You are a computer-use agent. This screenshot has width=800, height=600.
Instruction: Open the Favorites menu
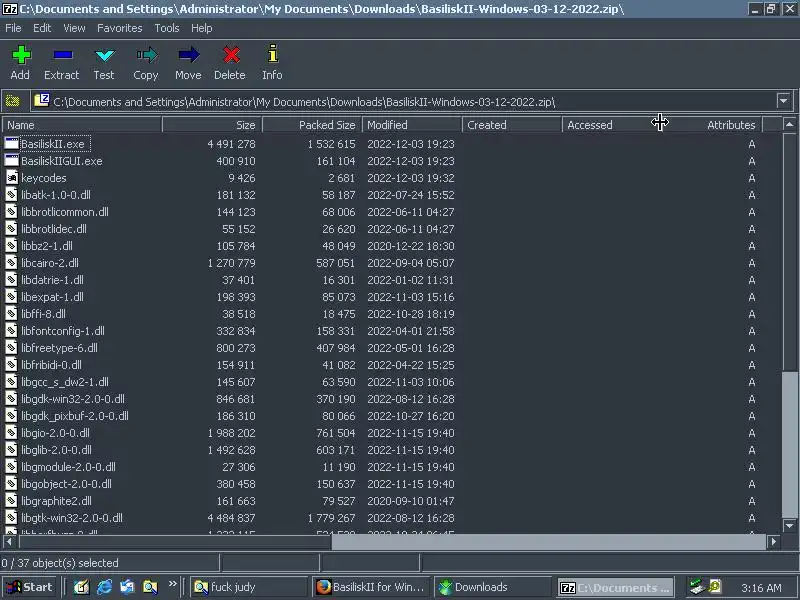119,28
